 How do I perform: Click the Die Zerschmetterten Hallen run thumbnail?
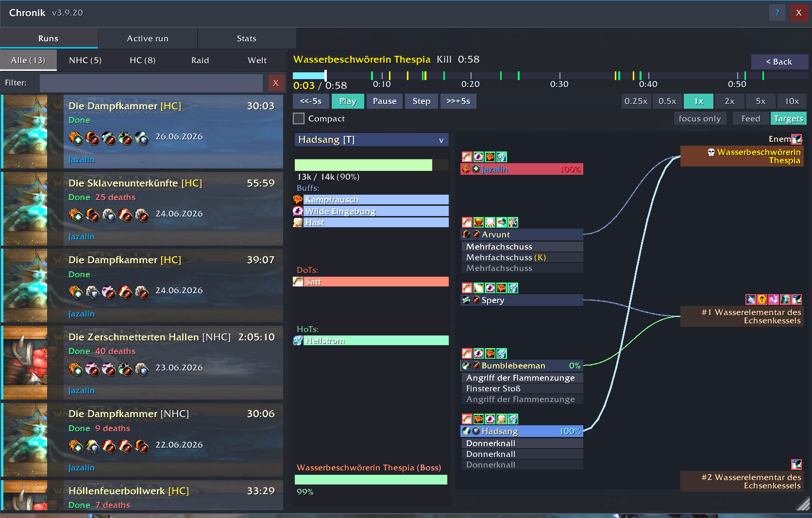25,363
